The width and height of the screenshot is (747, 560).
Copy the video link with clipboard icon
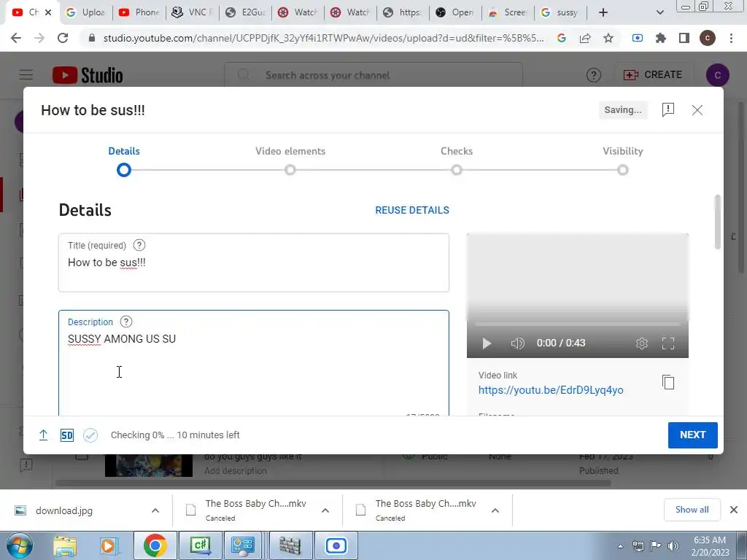point(668,382)
